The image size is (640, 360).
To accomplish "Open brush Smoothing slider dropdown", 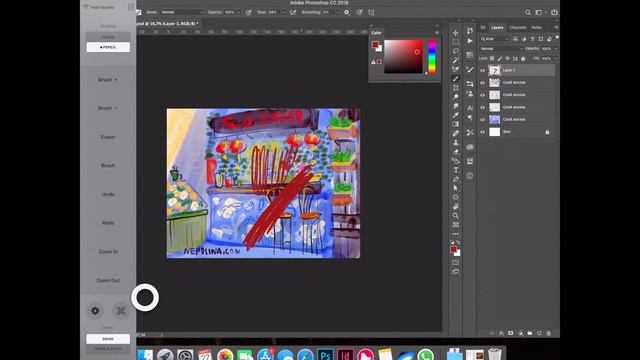I will (337, 12).
